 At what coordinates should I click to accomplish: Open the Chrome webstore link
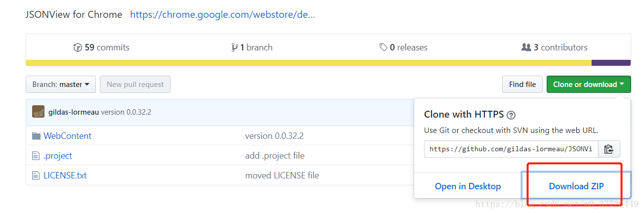pyautogui.click(x=222, y=14)
